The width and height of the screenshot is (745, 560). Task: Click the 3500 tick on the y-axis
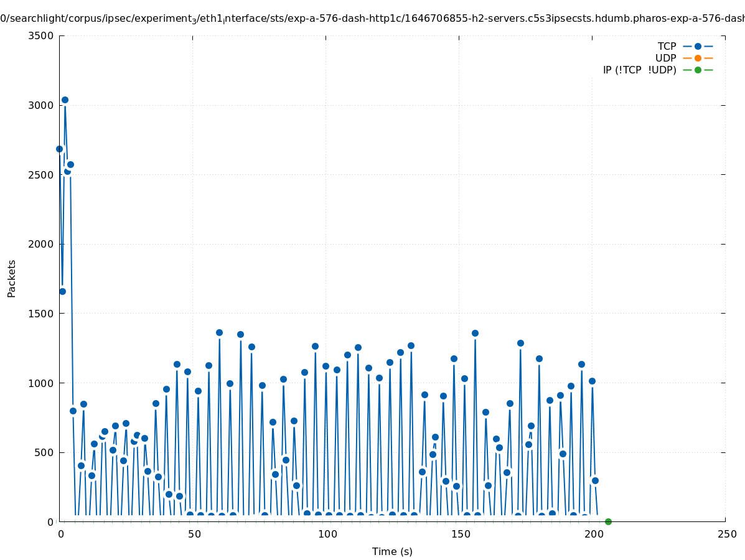41,35
